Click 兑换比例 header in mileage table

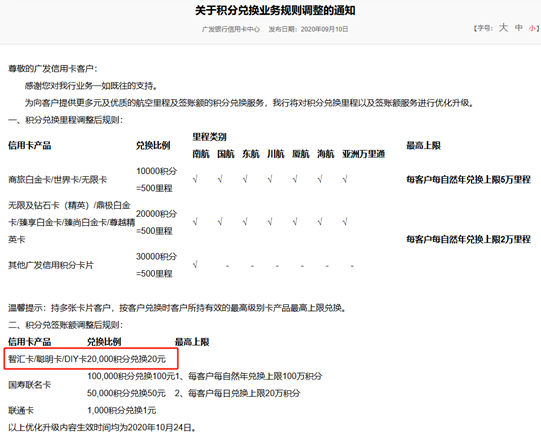(x=153, y=145)
